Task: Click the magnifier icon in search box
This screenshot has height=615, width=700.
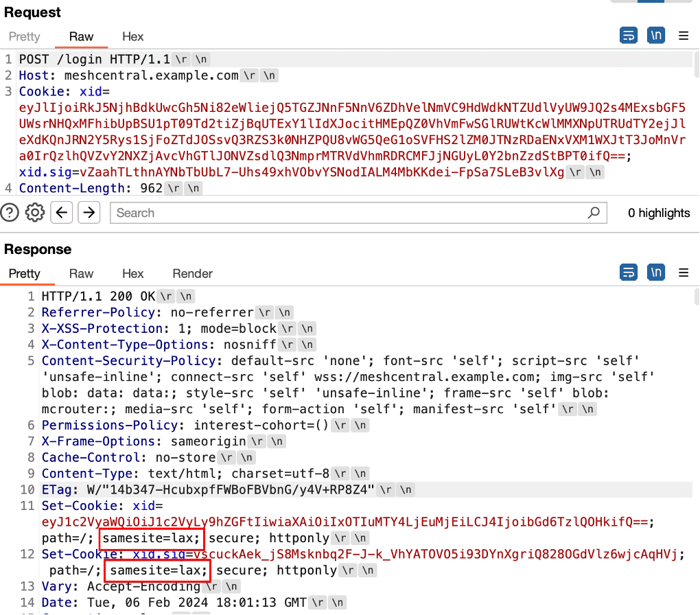Action: pos(594,213)
